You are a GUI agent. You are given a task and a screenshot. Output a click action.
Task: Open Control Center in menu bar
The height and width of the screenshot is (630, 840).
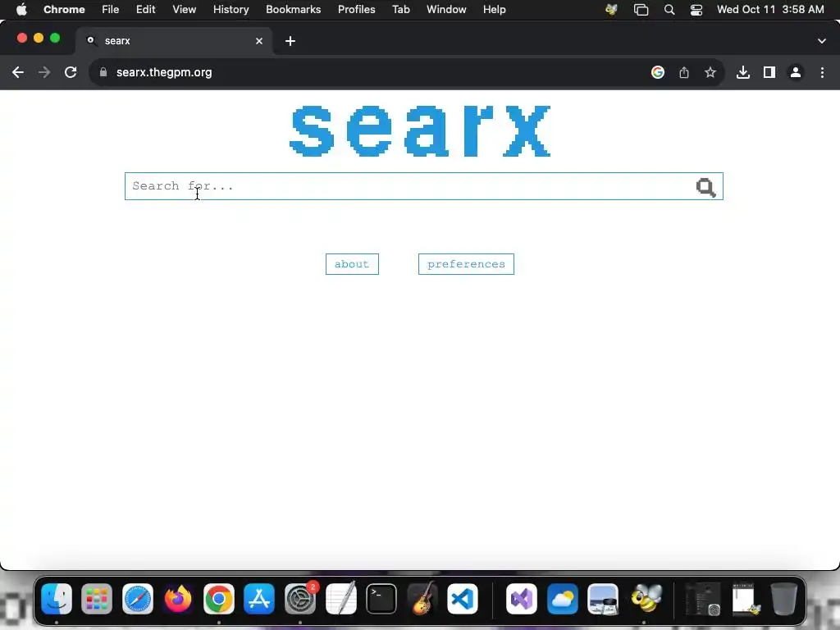(696, 10)
